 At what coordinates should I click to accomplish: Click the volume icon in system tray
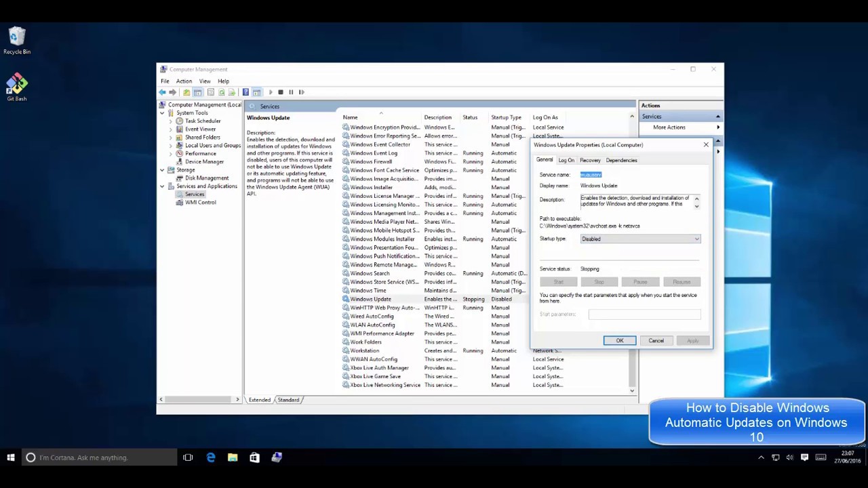[789, 457]
